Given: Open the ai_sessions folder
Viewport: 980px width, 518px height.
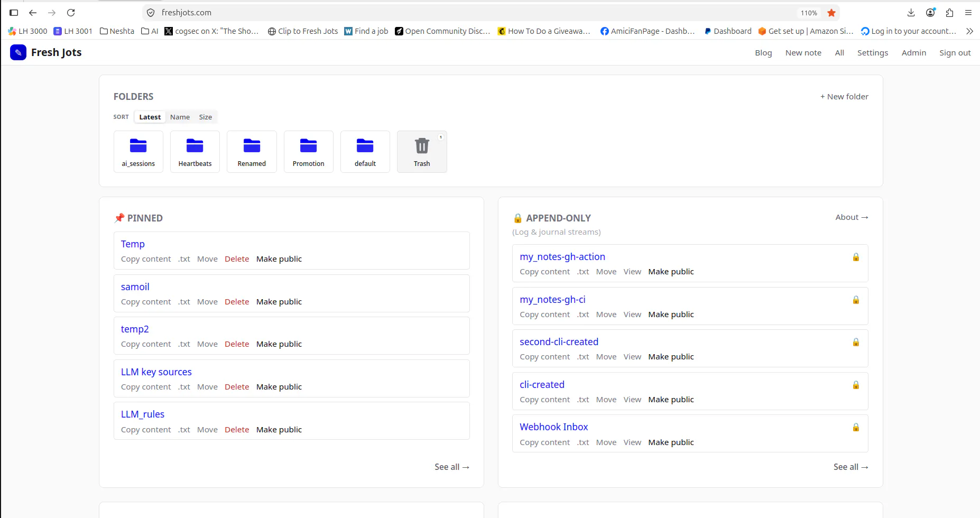Looking at the screenshot, I should coord(138,152).
